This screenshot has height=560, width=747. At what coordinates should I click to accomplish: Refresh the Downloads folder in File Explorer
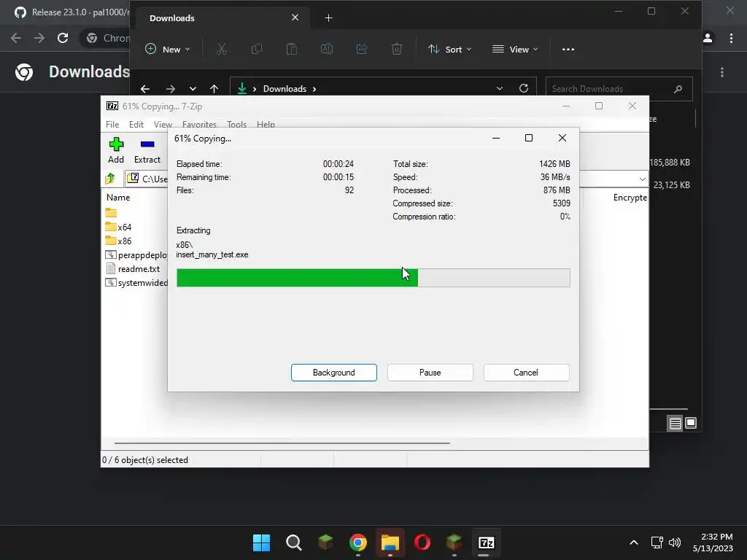pos(524,88)
